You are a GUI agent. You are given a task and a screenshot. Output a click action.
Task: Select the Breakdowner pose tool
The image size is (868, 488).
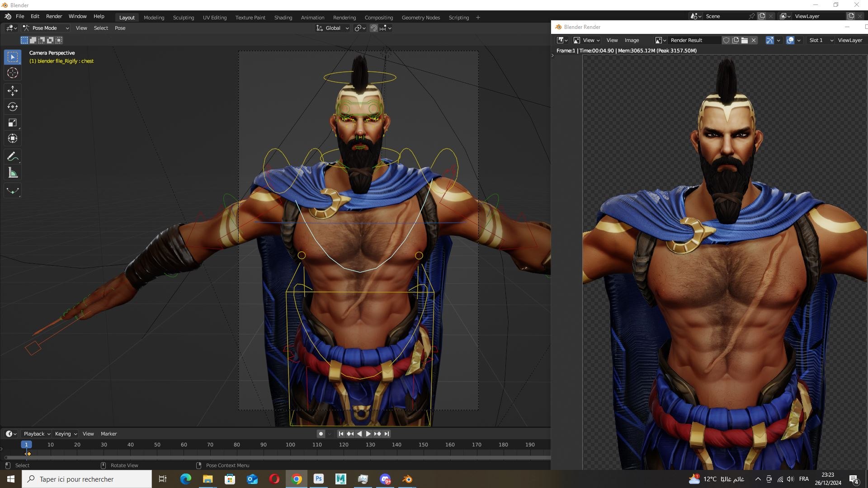tap(13, 191)
